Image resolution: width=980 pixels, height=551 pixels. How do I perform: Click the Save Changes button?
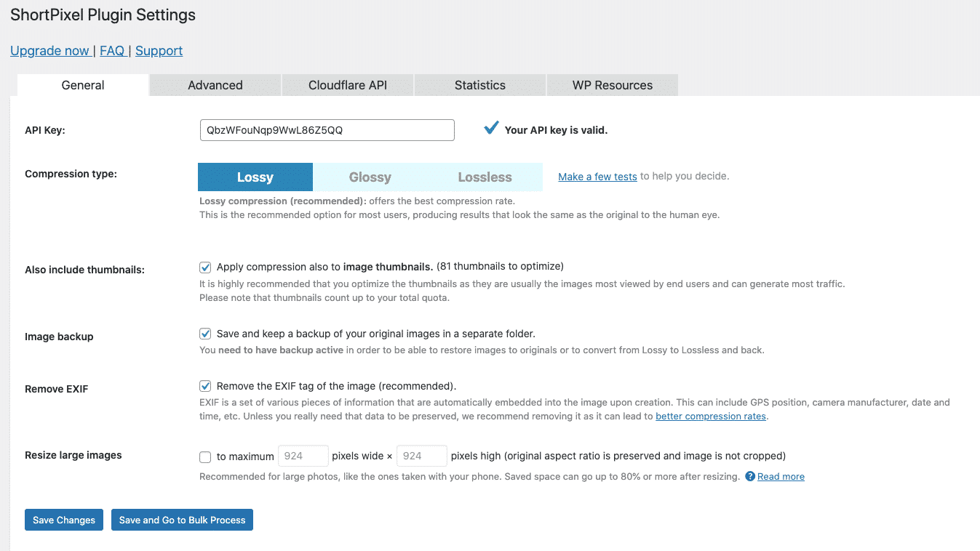[64, 520]
